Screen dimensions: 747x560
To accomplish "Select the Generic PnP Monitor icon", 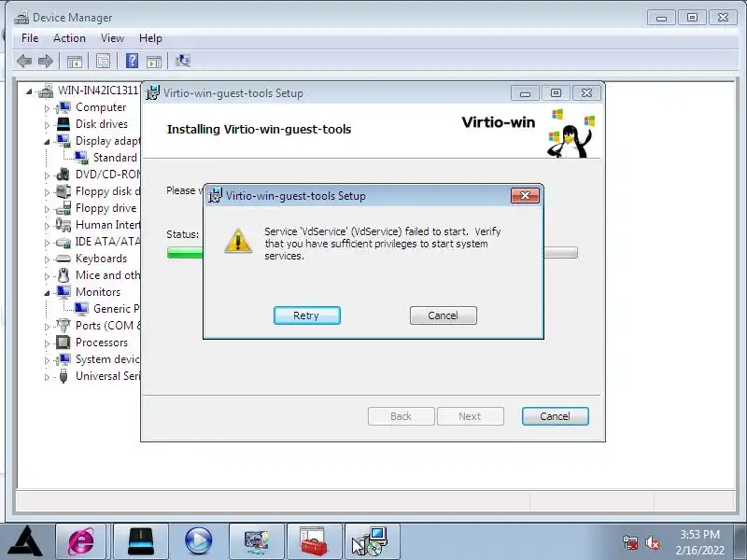I will (81, 309).
